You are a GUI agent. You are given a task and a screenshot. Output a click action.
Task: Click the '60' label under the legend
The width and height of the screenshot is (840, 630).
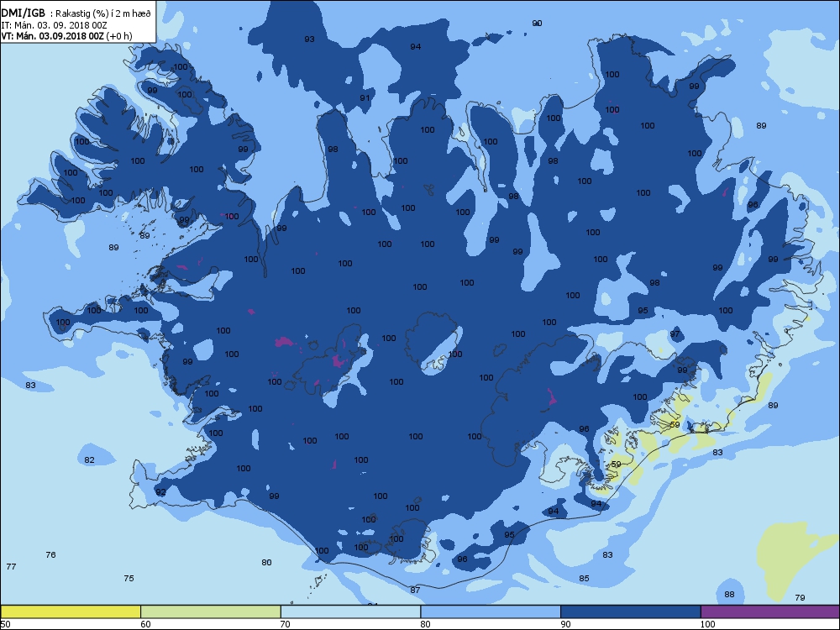145,624
